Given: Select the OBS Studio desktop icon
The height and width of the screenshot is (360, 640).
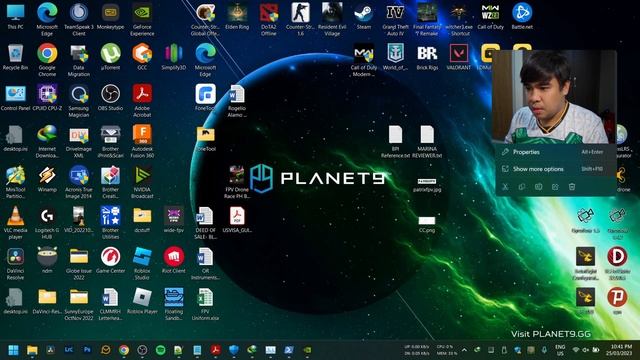Looking at the screenshot, I should click(x=111, y=98).
